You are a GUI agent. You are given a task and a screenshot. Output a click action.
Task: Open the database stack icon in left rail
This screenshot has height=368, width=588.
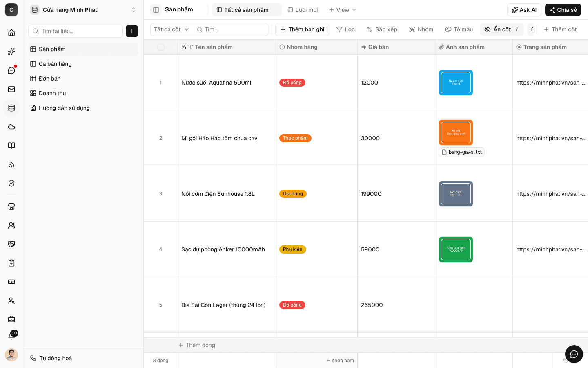pos(11,108)
